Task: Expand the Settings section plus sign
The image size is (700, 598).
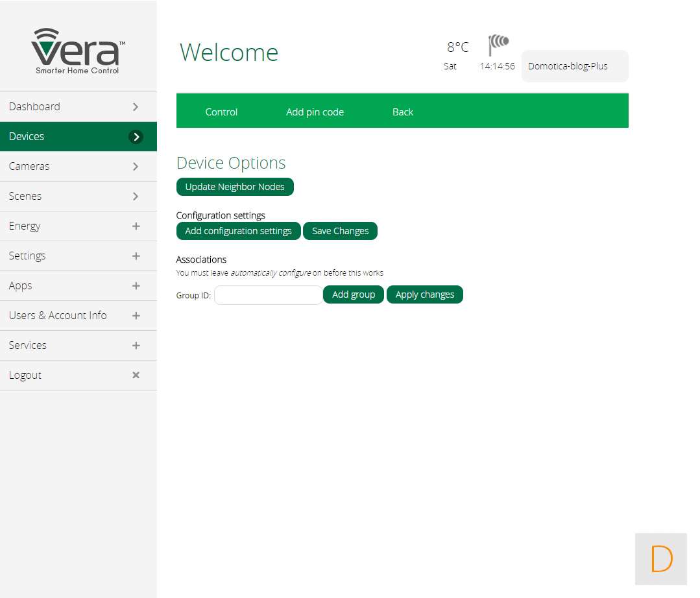Action: 136,256
